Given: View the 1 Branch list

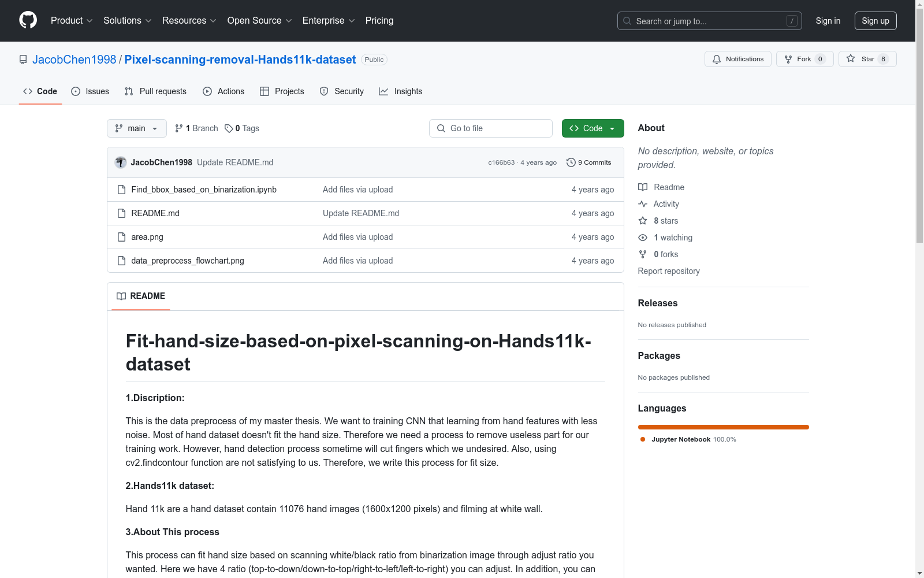Looking at the screenshot, I should coord(196,128).
